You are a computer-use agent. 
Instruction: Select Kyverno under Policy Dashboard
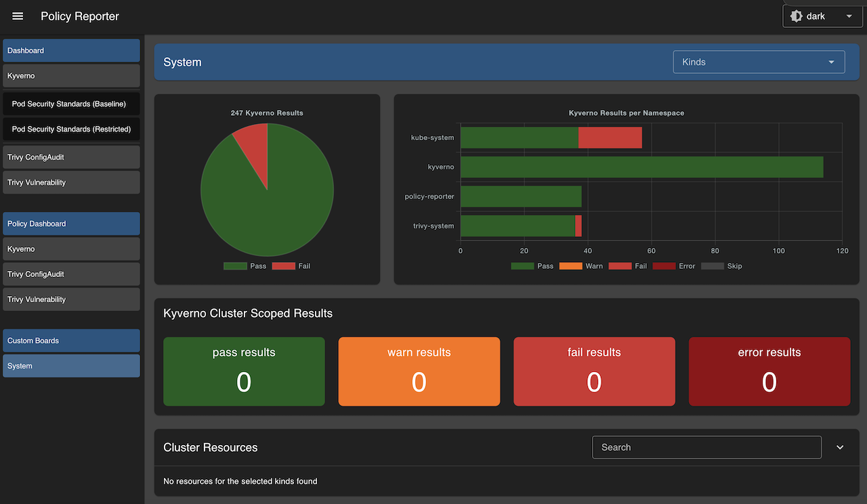pos(71,249)
